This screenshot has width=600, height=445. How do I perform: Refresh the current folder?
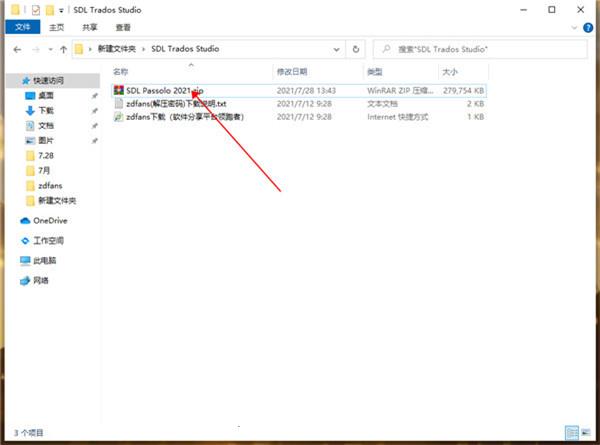[x=356, y=49]
